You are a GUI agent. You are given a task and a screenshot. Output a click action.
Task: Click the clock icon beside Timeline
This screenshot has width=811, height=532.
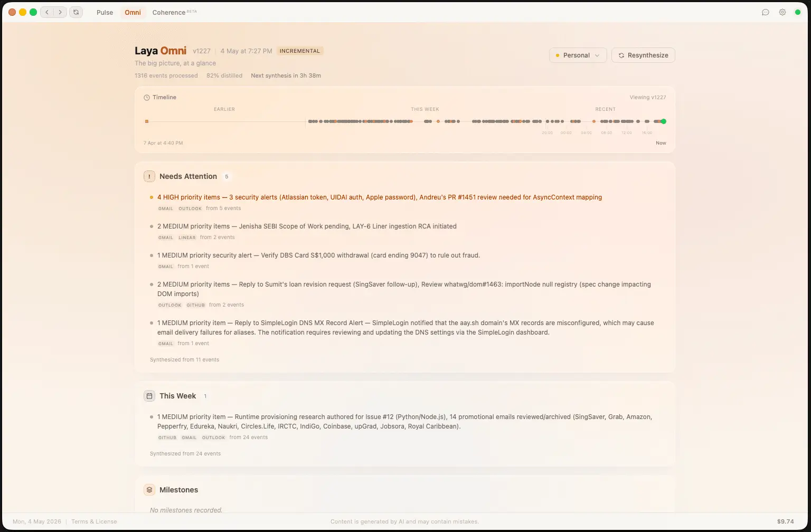point(147,98)
